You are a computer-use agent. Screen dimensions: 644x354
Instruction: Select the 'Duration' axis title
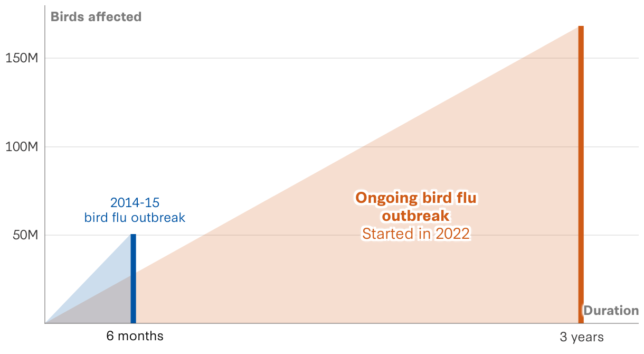coord(611,311)
